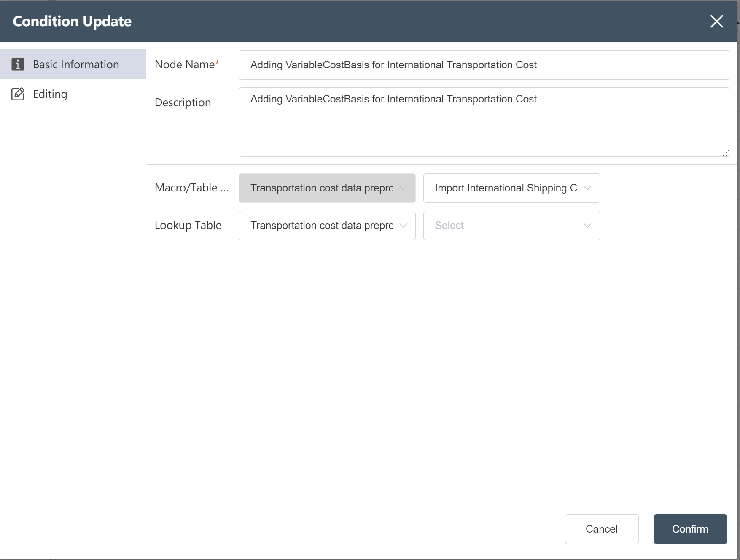The height and width of the screenshot is (560, 740).
Task: Confirm the condition update
Action: pyautogui.click(x=690, y=529)
